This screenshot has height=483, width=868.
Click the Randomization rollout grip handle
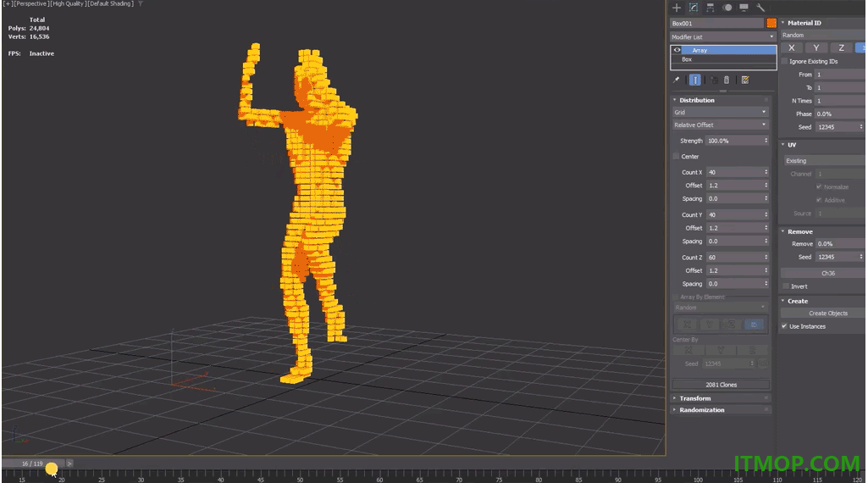coord(766,410)
